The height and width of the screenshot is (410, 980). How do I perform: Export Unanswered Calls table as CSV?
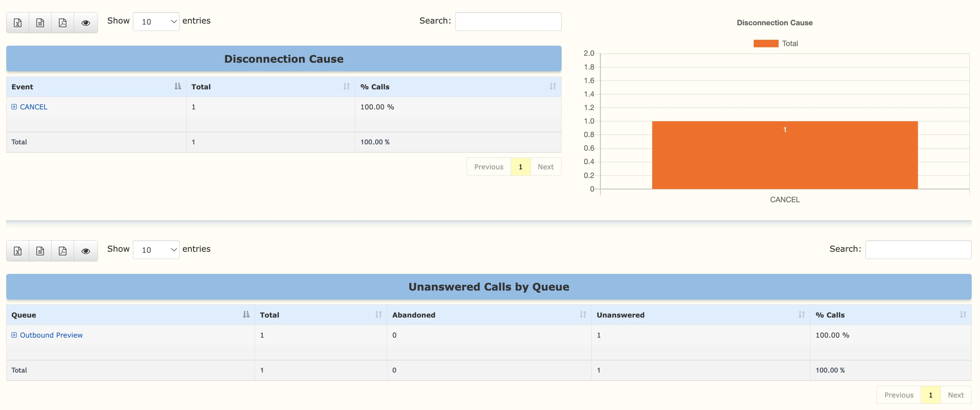point(40,251)
